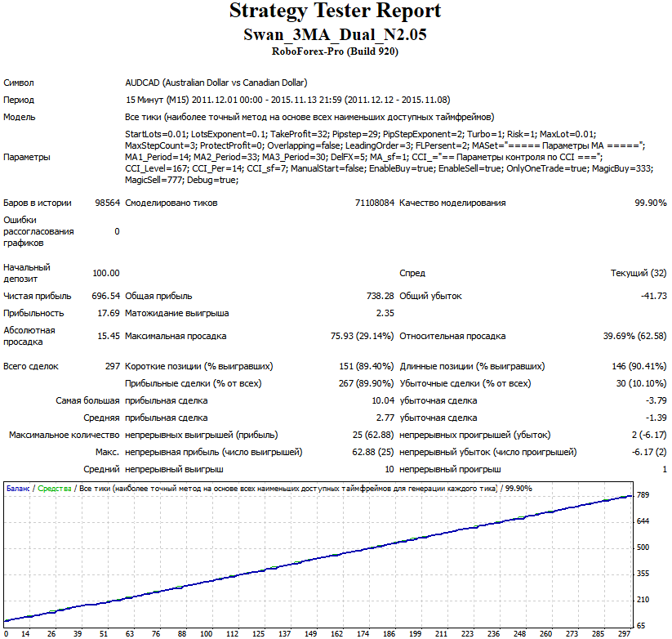Select initial deposit value 100.00

106,273
